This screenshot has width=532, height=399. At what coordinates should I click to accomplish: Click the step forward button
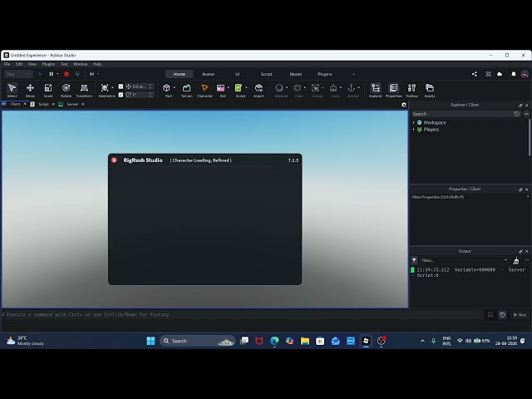click(91, 74)
